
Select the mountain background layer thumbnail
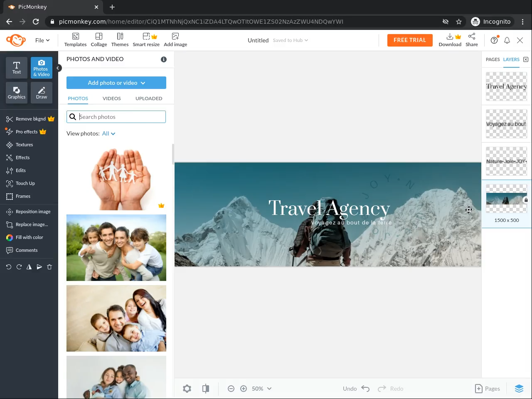point(507,199)
